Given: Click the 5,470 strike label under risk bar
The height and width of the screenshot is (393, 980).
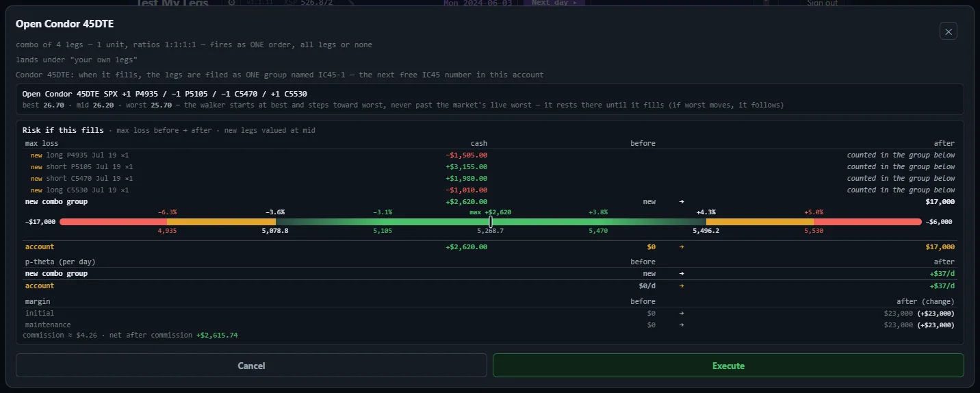Looking at the screenshot, I should 598,231.
